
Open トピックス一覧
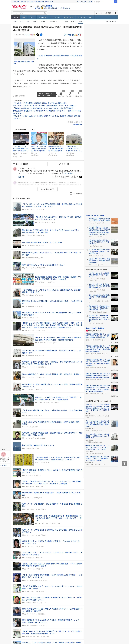[111, 22]
